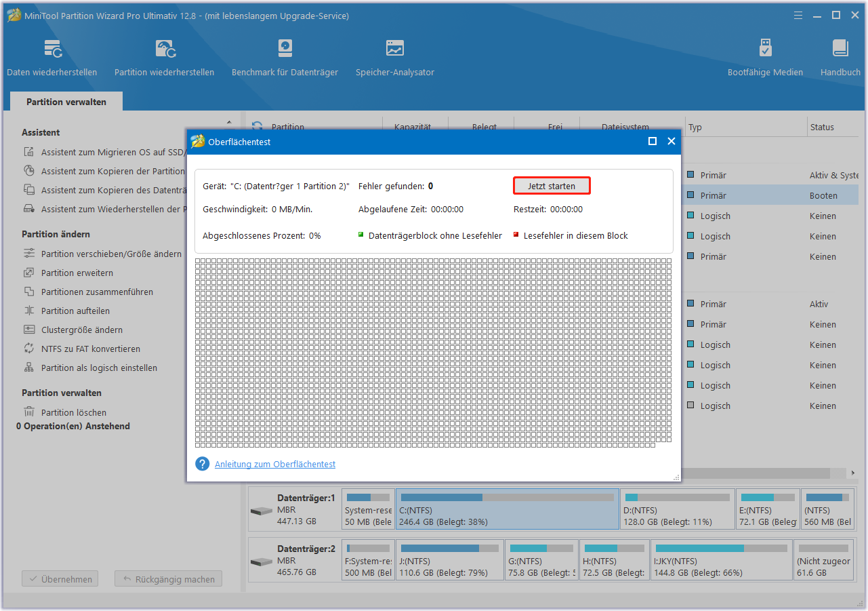Click Rückgängig machen button
The width and height of the screenshot is (868, 611).
[x=168, y=579]
